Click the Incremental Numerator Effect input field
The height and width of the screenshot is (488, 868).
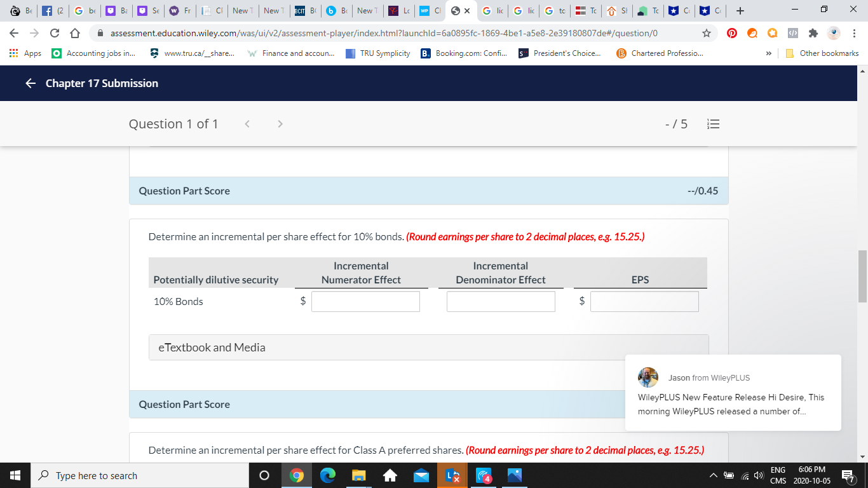click(x=365, y=301)
